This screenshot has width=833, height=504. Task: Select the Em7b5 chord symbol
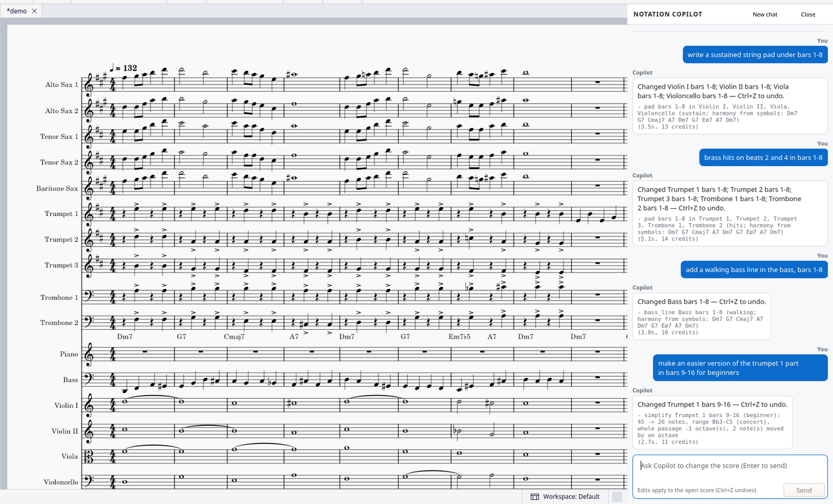coord(460,336)
